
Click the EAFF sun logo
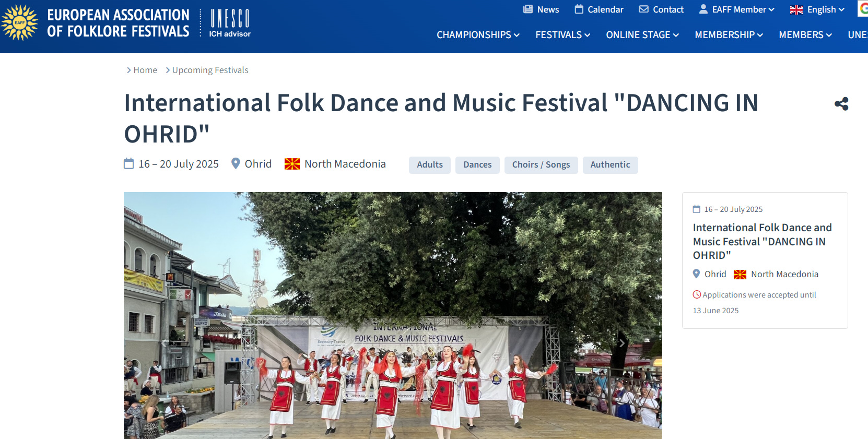pos(20,23)
